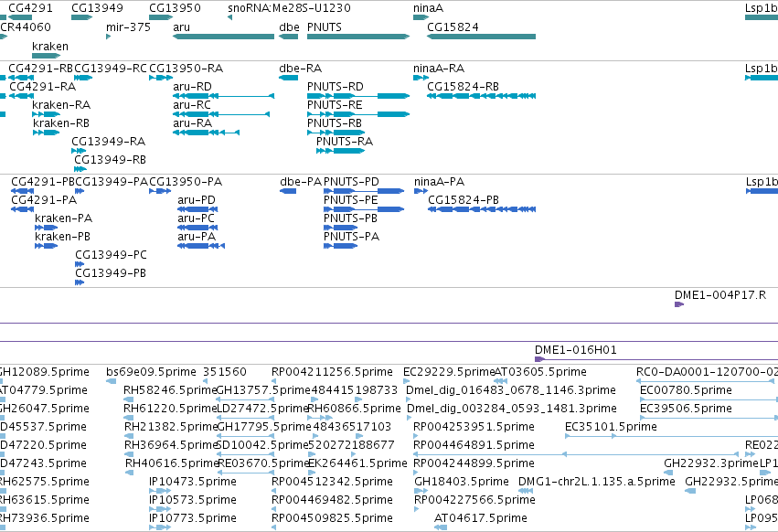Select the kraken gene glyph
778x532 pixels.
click(46, 56)
